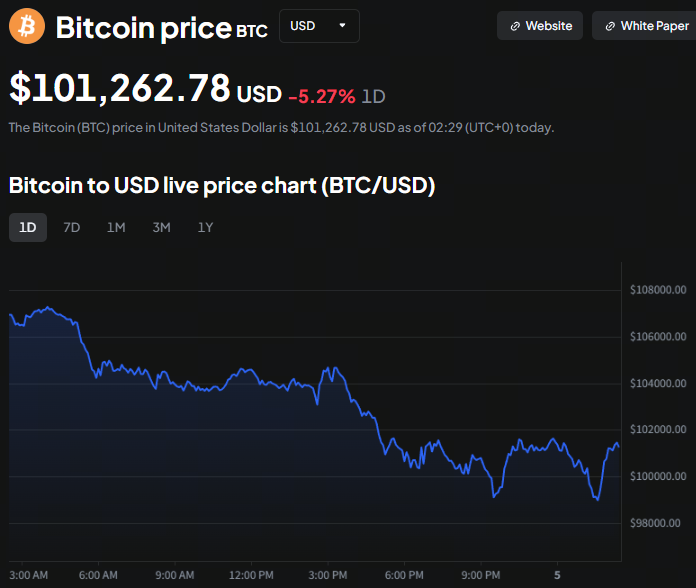Click the link icon beside Website
This screenshot has height=588, width=696.
(x=515, y=26)
